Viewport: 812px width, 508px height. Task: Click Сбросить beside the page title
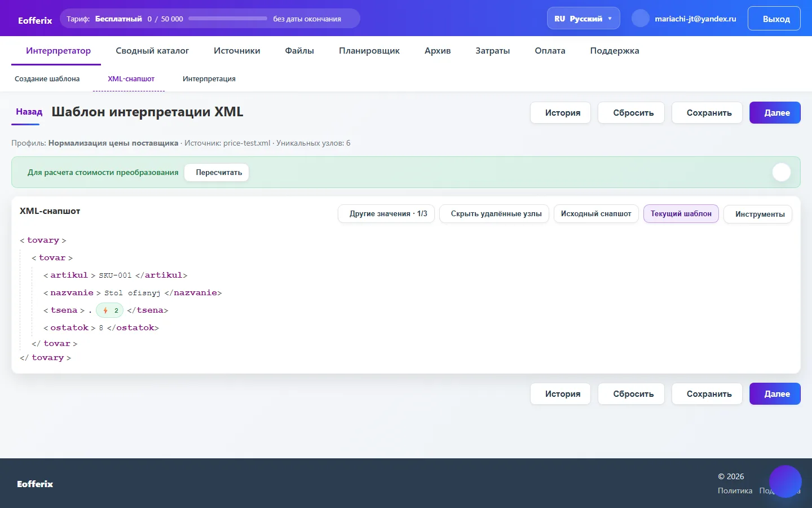point(633,112)
